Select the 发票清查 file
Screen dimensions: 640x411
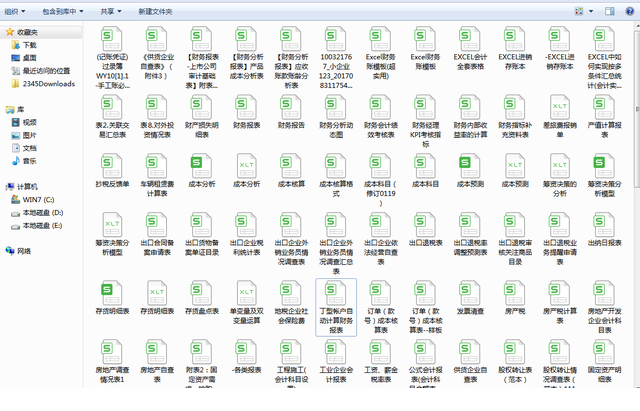tap(470, 298)
